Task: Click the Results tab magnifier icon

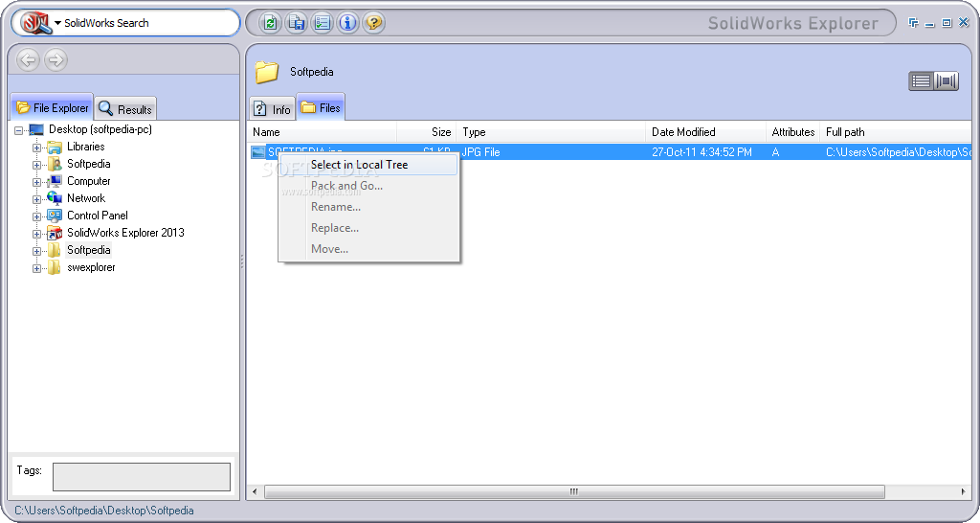Action: [106, 108]
